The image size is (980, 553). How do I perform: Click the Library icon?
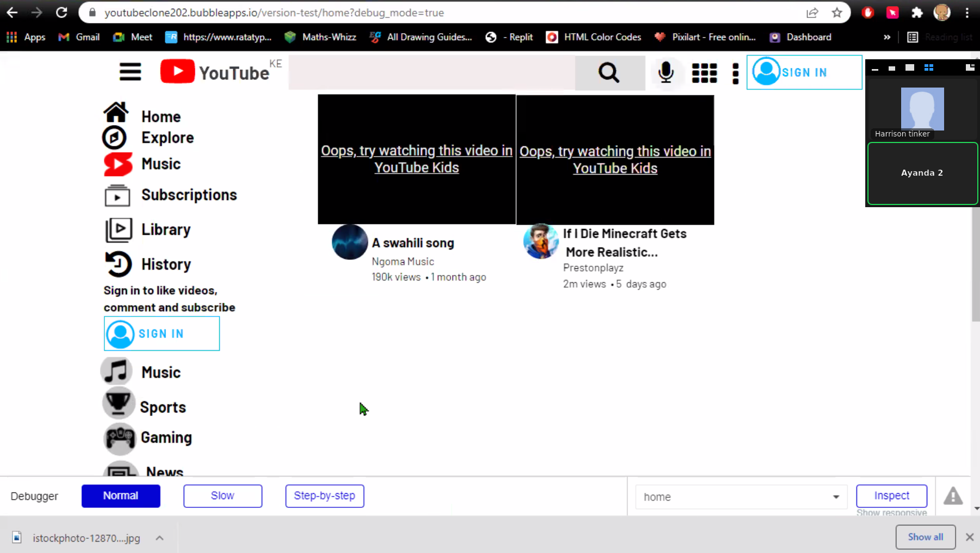coord(118,230)
